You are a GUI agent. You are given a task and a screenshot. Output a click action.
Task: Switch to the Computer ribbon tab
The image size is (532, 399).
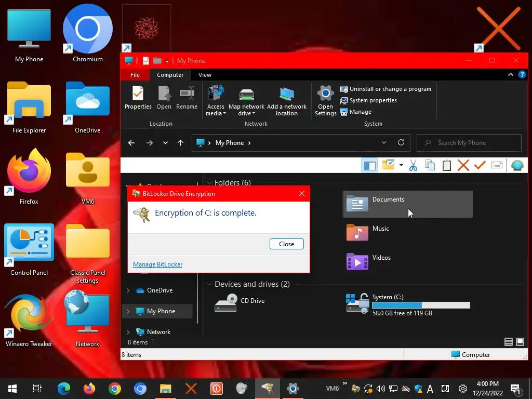(170, 75)
